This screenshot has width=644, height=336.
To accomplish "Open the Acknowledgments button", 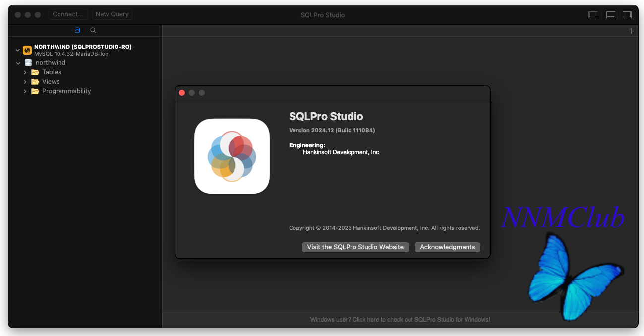I will (x=448, y=247).
